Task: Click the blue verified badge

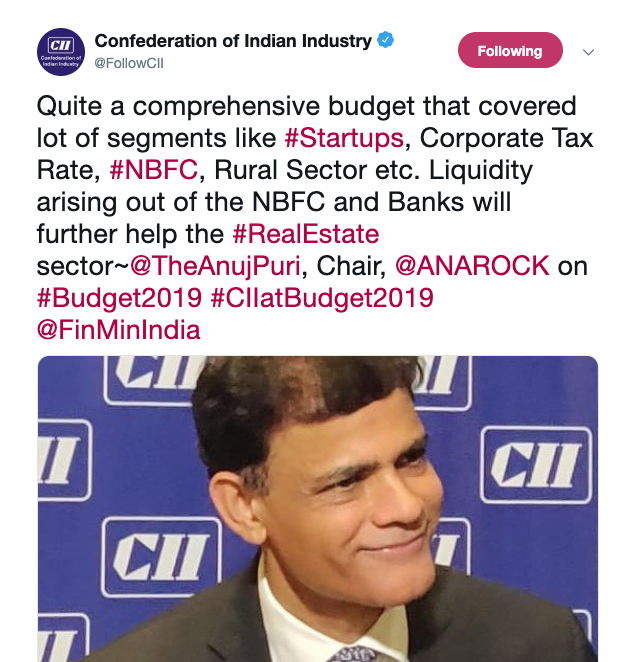Action: (385, 40)
